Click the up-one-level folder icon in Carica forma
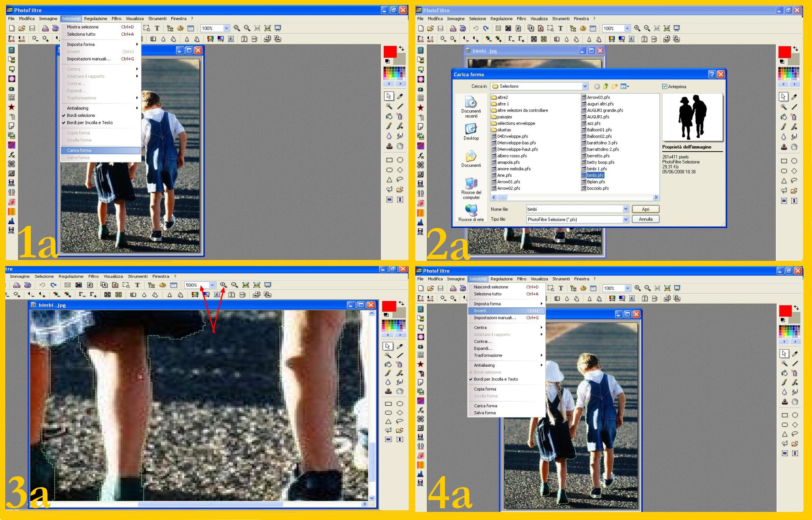 pyautogui.click(x=606, y=86)
